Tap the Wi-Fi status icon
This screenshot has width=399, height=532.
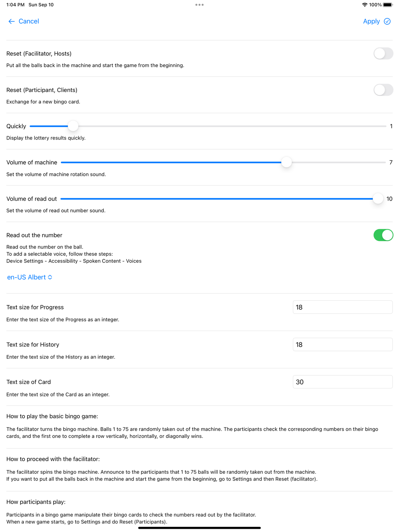tap(364, 5)
